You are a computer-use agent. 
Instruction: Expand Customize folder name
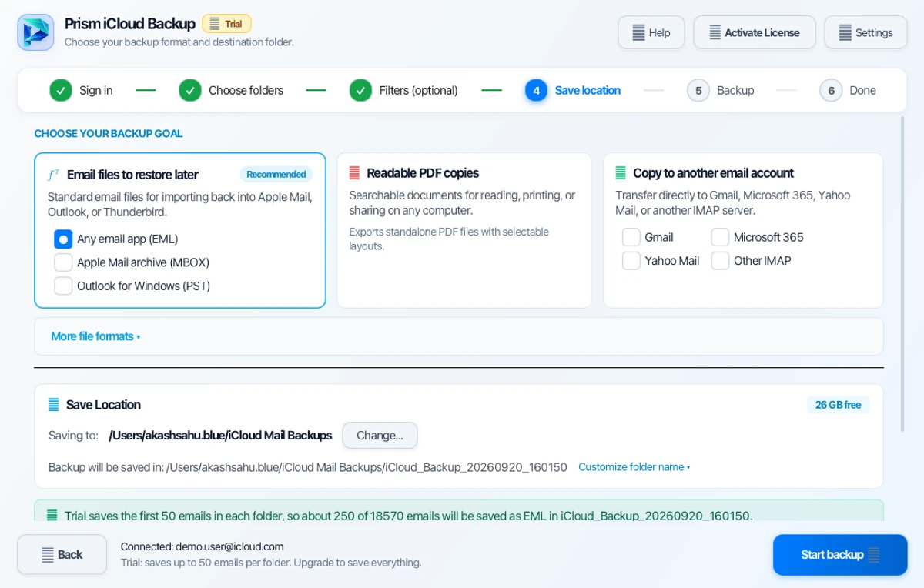(x=634, y=467)
